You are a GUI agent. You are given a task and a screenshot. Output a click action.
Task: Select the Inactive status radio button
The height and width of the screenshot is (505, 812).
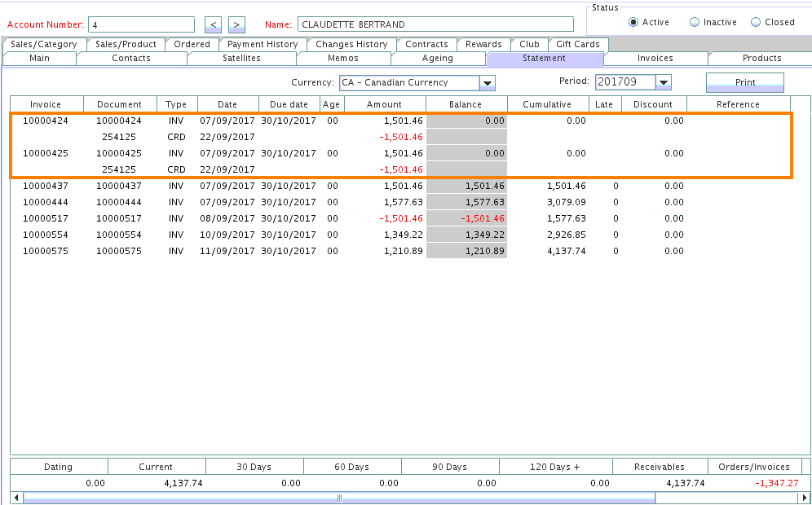[695, 22]
